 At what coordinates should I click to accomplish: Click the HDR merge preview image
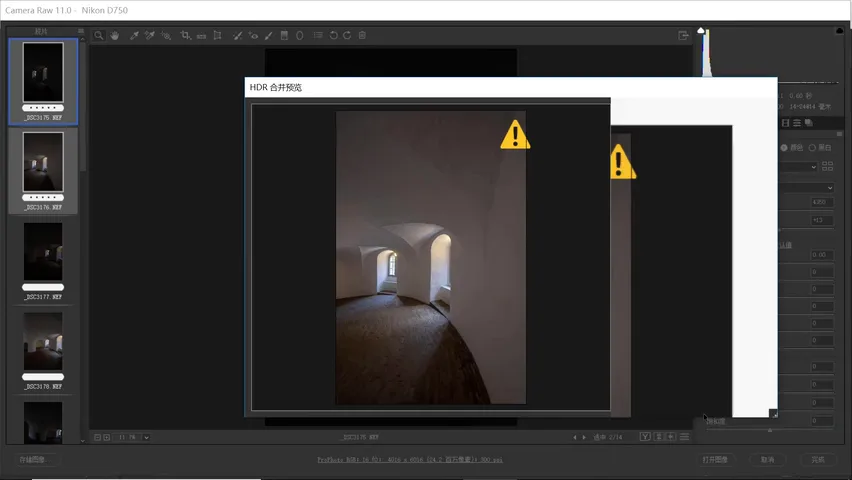click(x=431, y=258)
